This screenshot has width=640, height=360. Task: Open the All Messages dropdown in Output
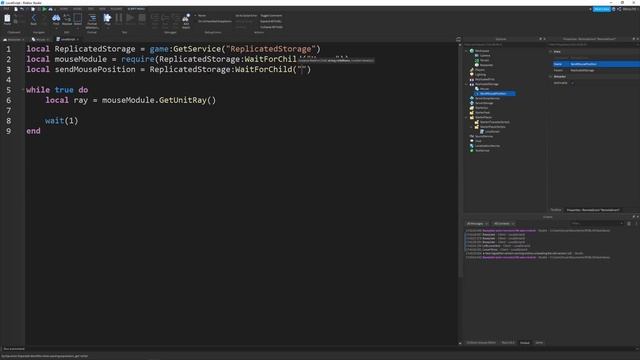point(477,224)
